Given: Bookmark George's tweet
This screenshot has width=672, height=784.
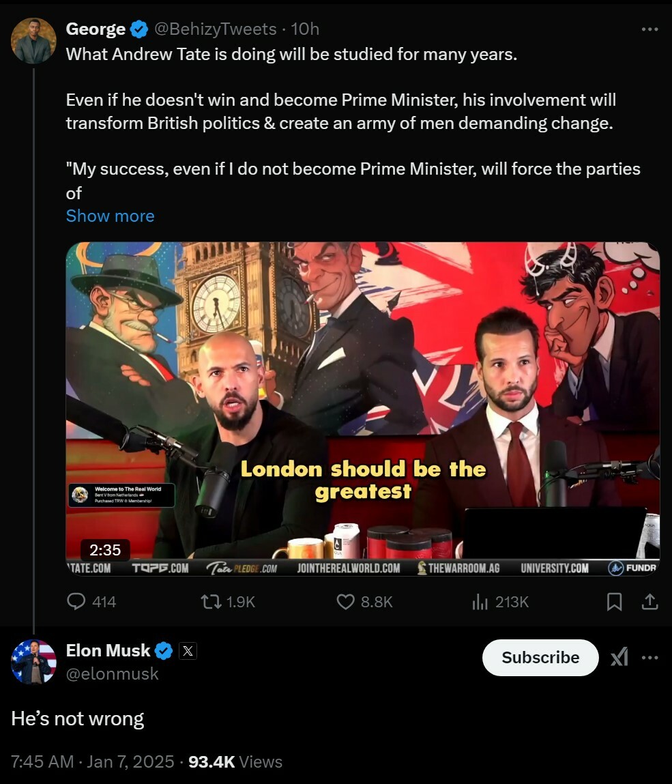Looking at the screenshot, I should click(x=615, y=602).
